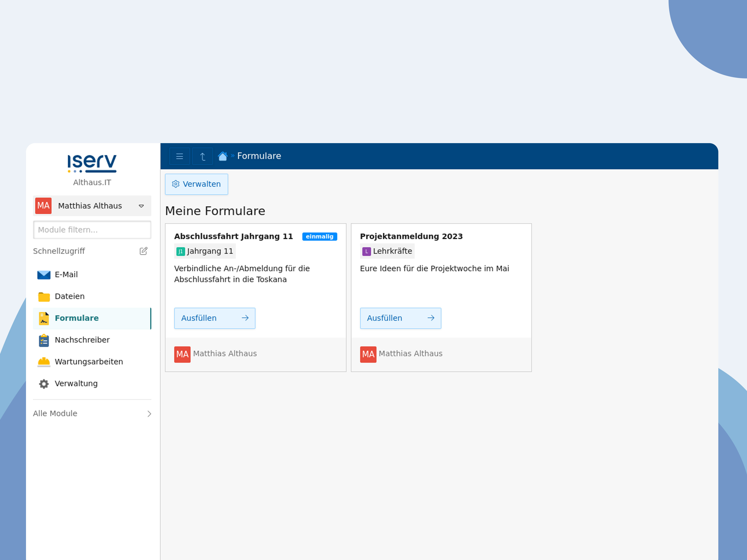Expand Alle Module chevron
Image resolution: width=747 pixels, height=560 pixels.
pos(149,414)
